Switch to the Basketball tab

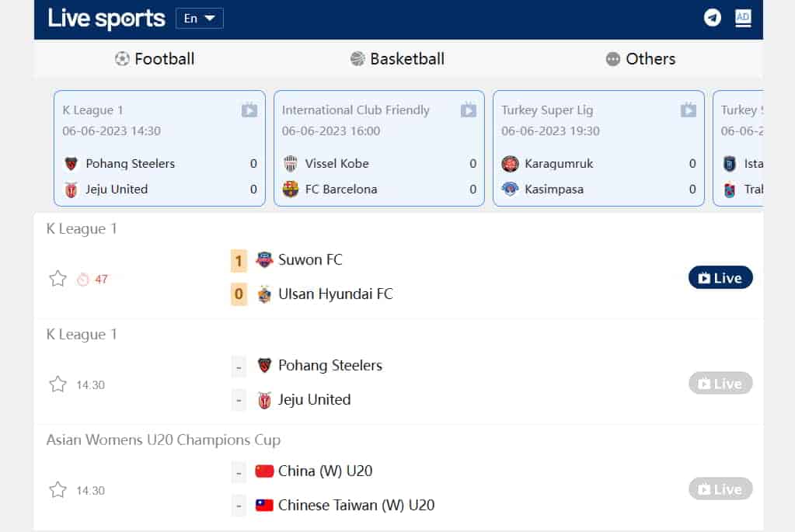[x=397, y=59]
